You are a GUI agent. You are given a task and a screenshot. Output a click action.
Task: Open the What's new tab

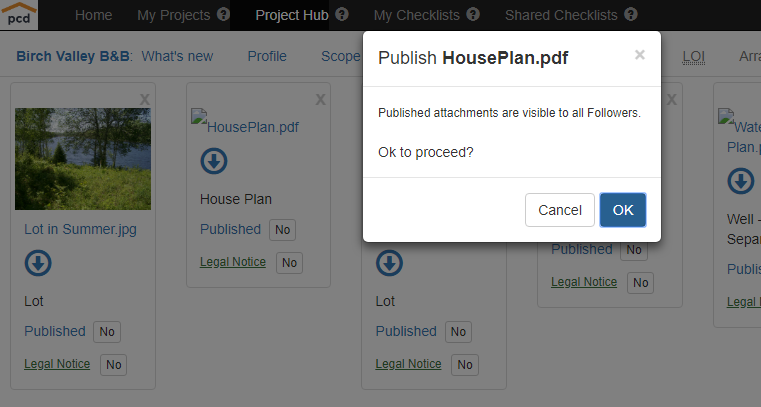(177, 56)
